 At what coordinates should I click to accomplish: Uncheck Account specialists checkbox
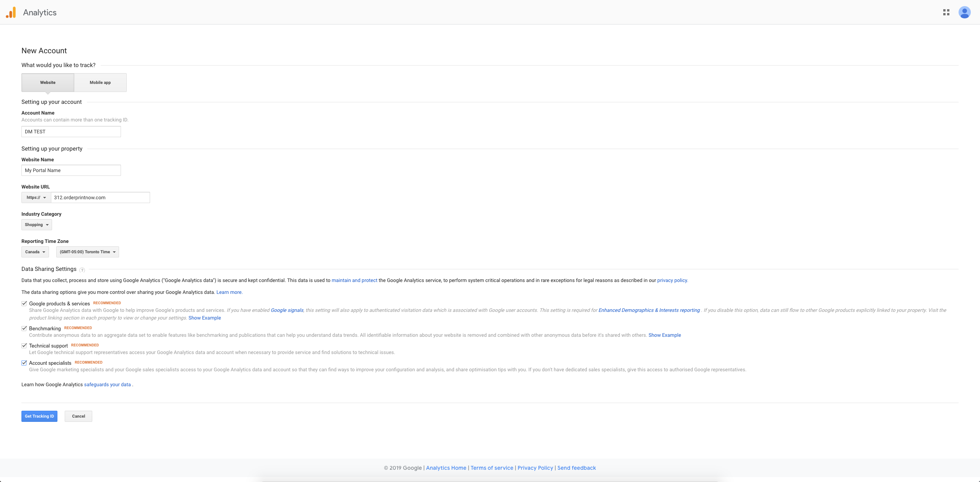[x=24, y=363]
